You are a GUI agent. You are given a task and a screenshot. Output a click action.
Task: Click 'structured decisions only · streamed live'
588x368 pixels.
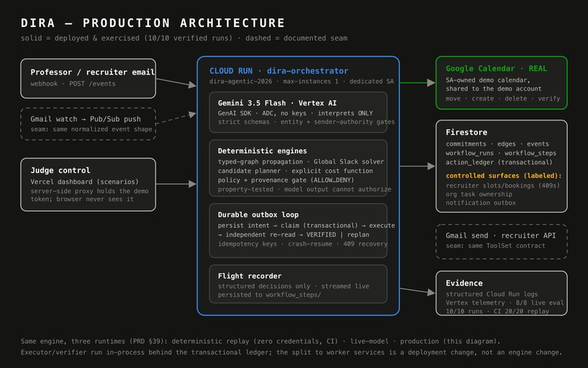click(293, 286)
